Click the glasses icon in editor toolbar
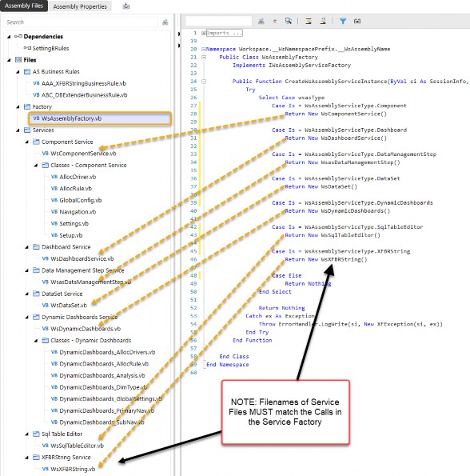470x476 pixels. coord(357,22)
